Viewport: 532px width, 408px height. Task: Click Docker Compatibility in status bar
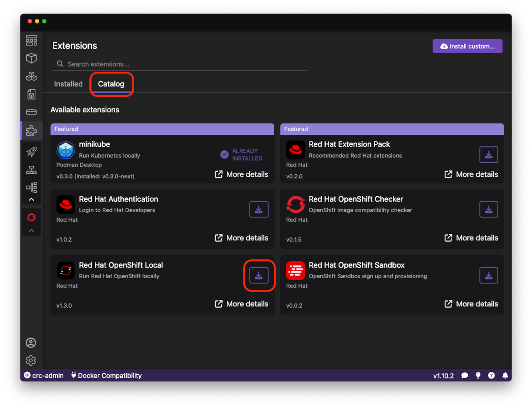[x=106, y=376]
